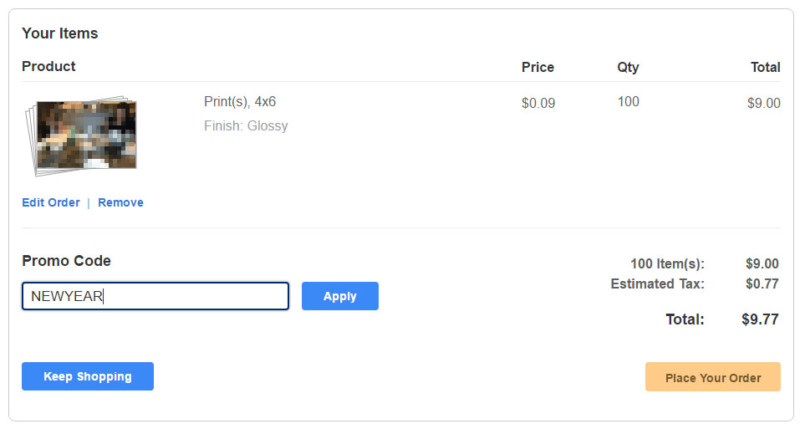Click the Product column header
This screenshot has width=800, height=429.
[x=48, y=66]
